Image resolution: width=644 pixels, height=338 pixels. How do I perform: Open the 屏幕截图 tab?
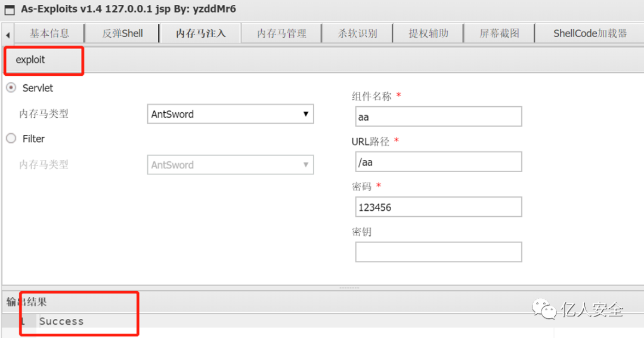pos(499,33)
